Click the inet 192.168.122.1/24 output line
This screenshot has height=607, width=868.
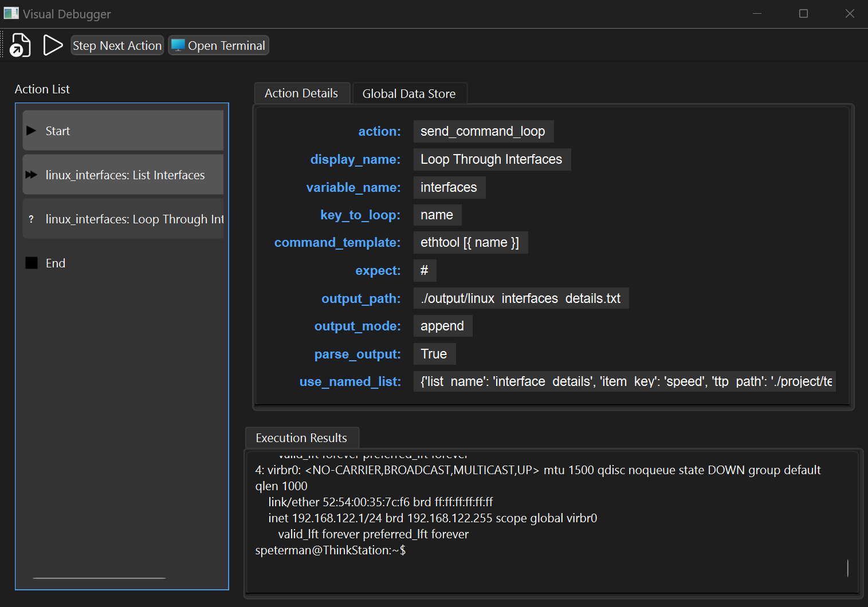[x=433, y=518]
